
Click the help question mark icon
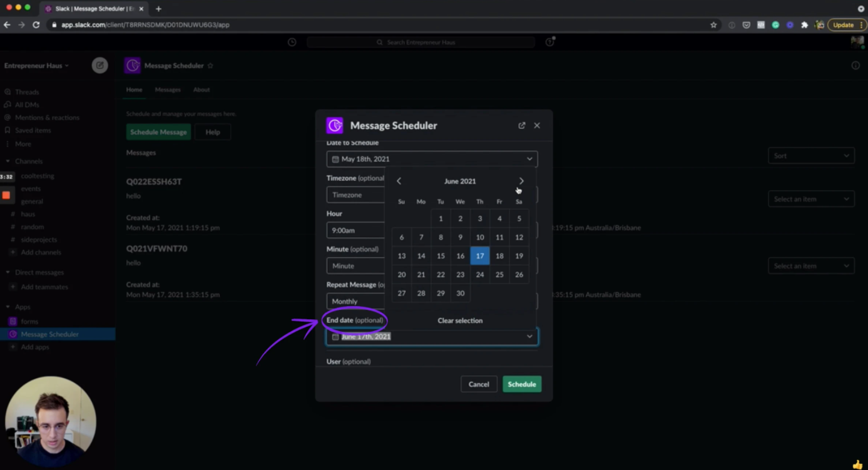pos(549,42)
